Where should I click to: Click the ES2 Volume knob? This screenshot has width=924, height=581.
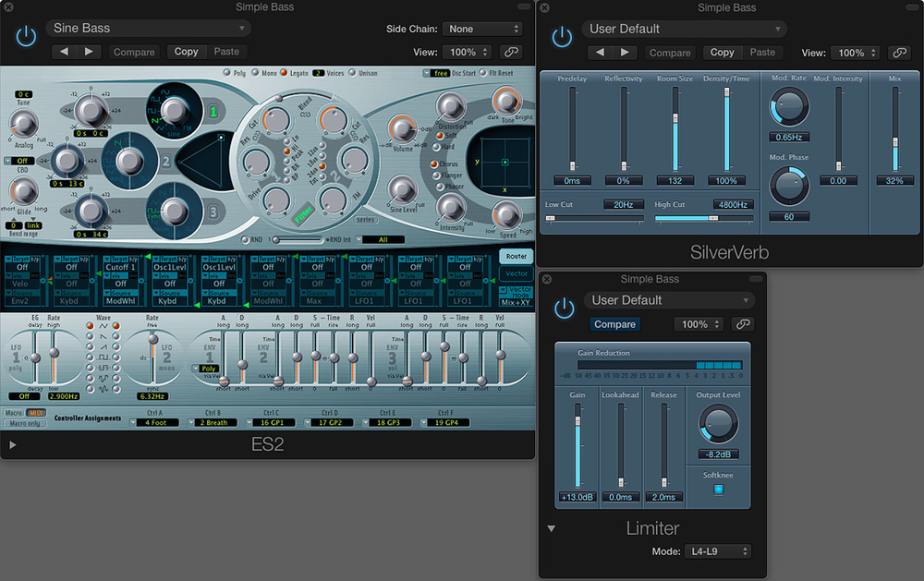[x=403, y=128]
